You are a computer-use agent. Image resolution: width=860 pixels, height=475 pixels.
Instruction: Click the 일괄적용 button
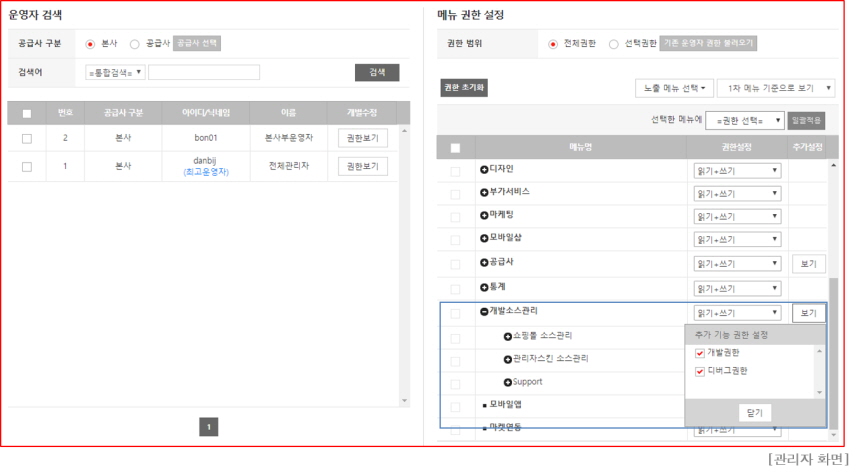point(806,121)
